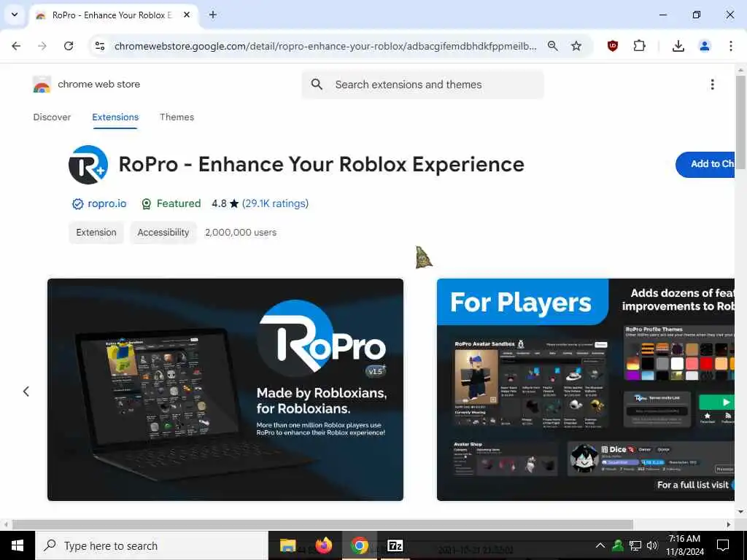Bookmark this page with the star
Viewport: 747px width, 560px height.
[x=576, y=46]
